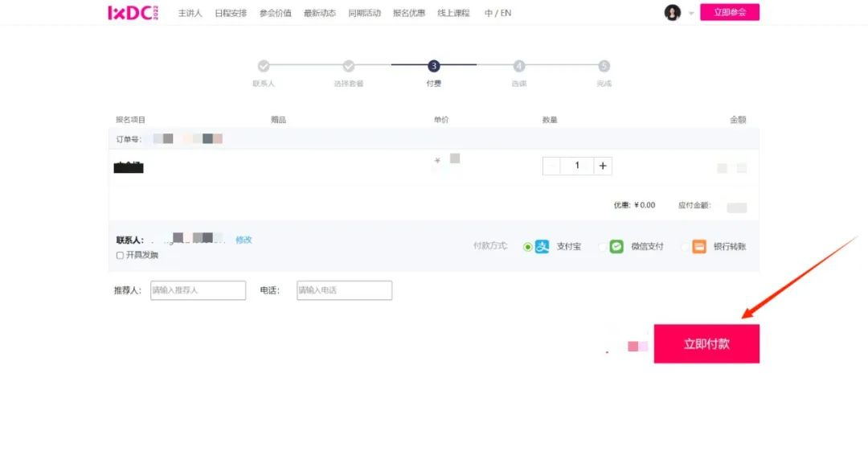The image size is (868, 456).
Task: Increase quantity with the plus button
Action: [603, 166]
